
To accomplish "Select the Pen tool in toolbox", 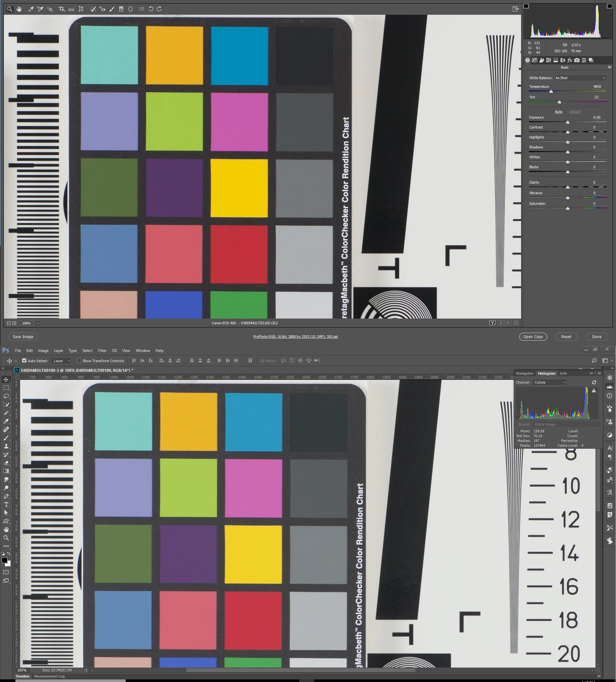I will [6, 496].
